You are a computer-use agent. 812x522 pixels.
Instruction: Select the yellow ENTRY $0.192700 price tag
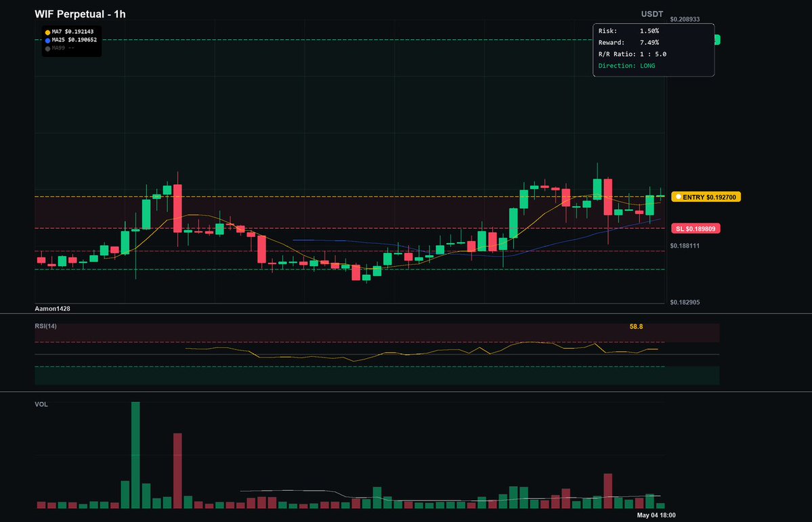point(706,197)
